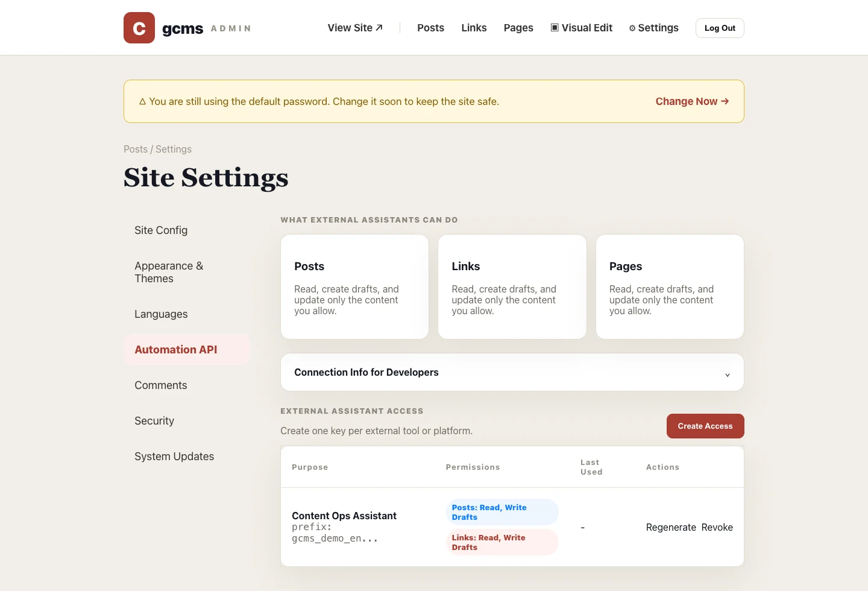
Task: Select Automation API in sidebar
Action: point(187,350)
